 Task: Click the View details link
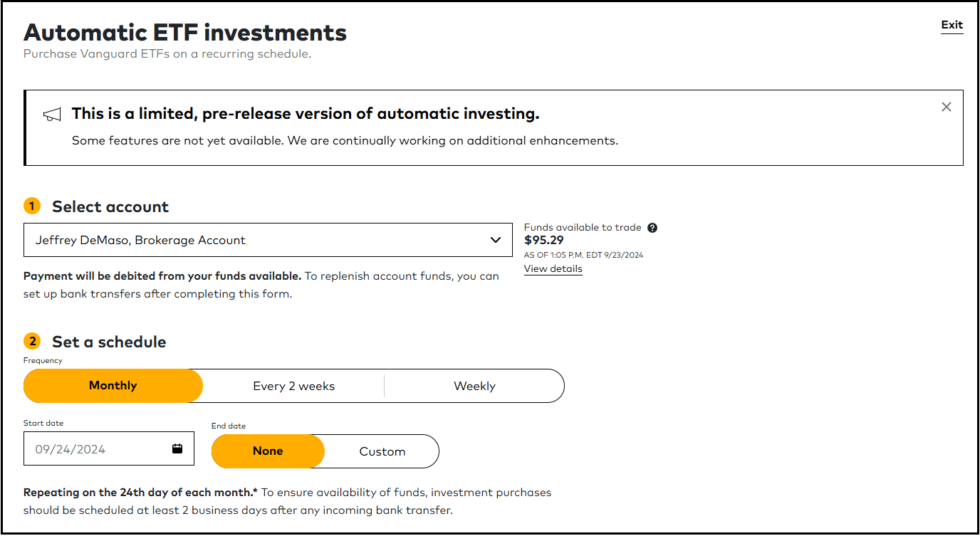tap(553, 269)
